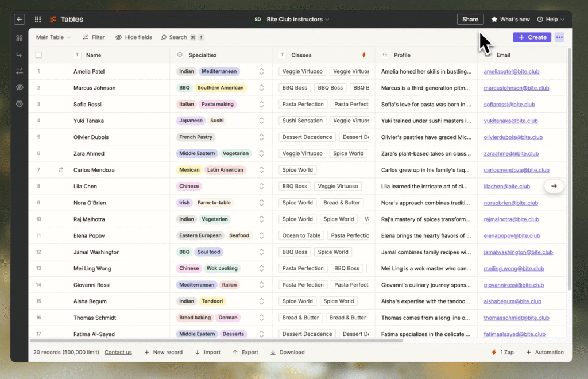Click the hidden-eye icon in left sidebar
588x379 pixels.
click(20, 87)
